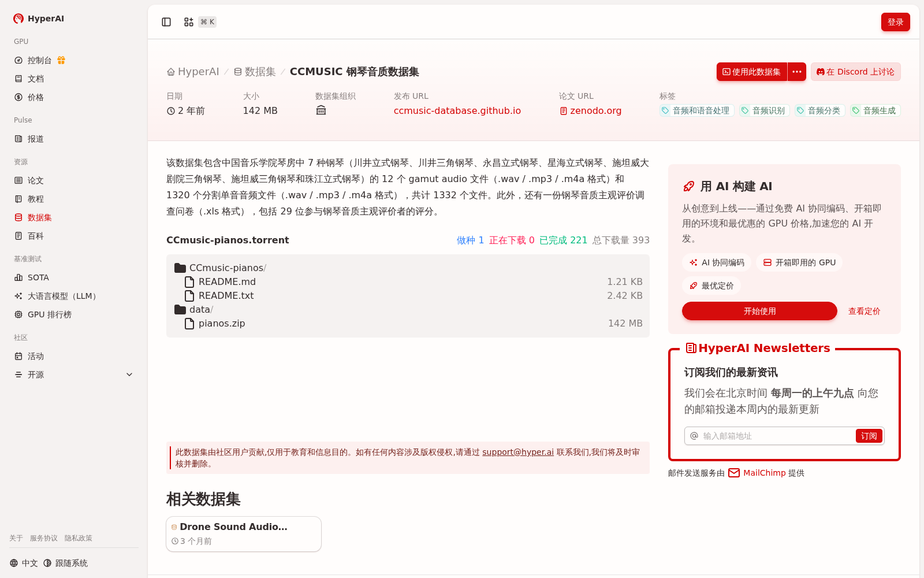Image resolution: width=924 pixels, height=578 pixels.
Task: Click 做种 1 seeding status
Action: pos(470,240)
